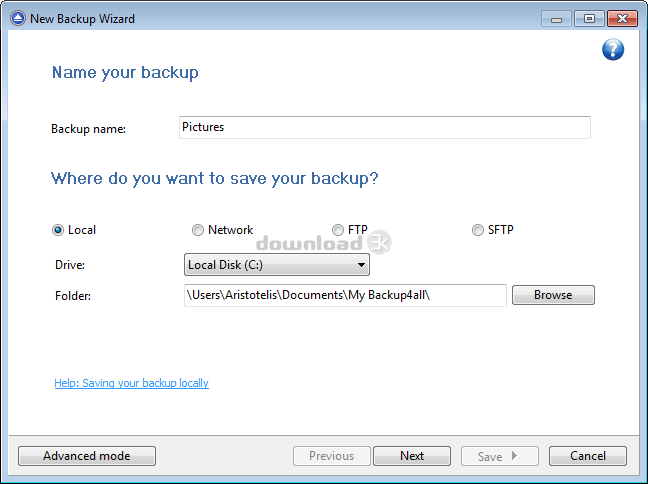This screenshot has width=648, height=484.
Task: Cancel the New Backup Wizard
Action: pyautogui.click(x=588, y=456)
